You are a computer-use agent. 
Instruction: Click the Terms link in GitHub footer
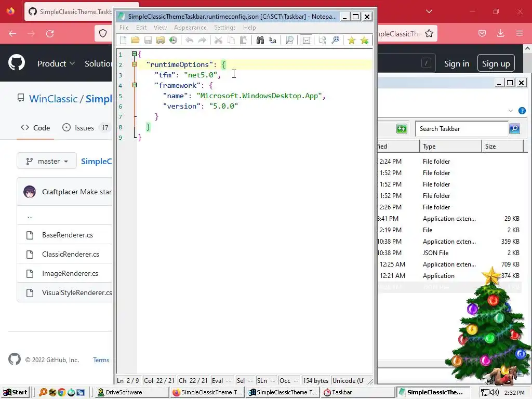coord(101,360)
